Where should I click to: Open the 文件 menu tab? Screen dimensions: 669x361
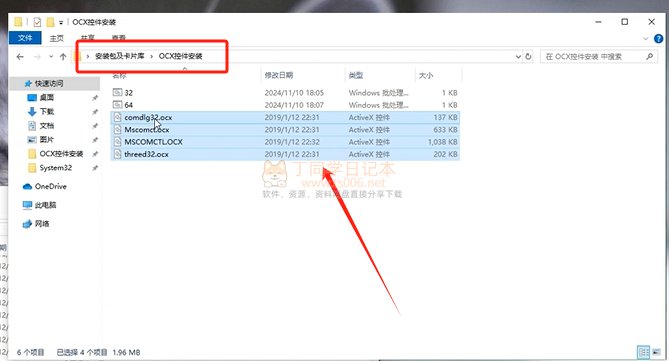coord(25,38)
